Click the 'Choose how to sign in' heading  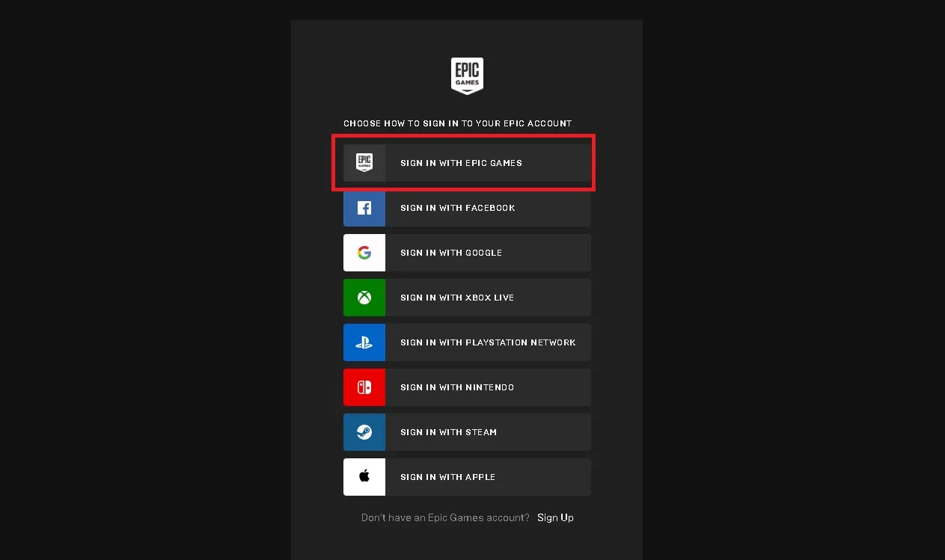[x=457, y=123]
